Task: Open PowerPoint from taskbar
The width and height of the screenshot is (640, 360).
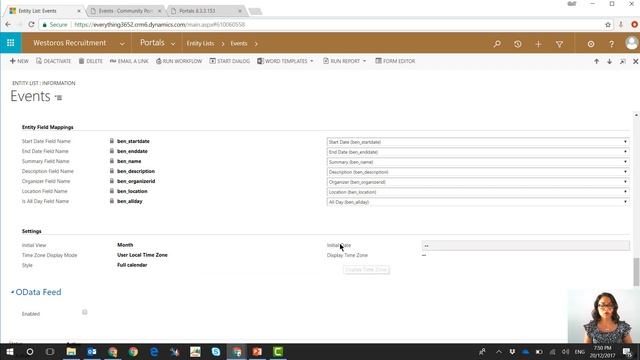Action: click(257, 351)
